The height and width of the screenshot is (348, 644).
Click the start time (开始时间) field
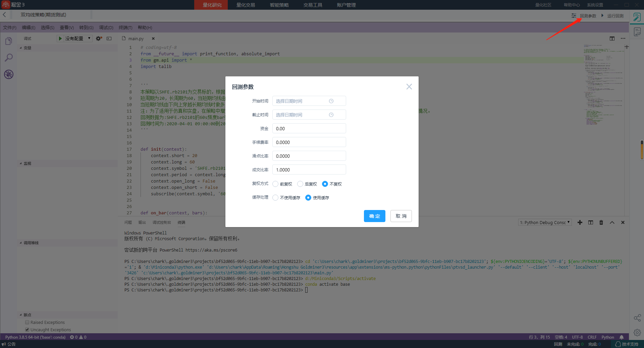coord(309,101)
